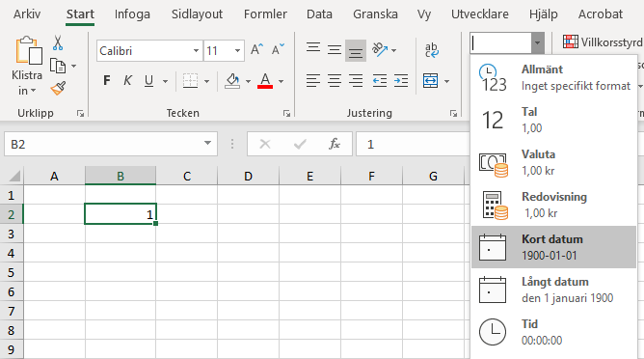This screenshot has height=359, width=644.
Task: Toggle italic formatting with K button
Action: tap(127, 81)
